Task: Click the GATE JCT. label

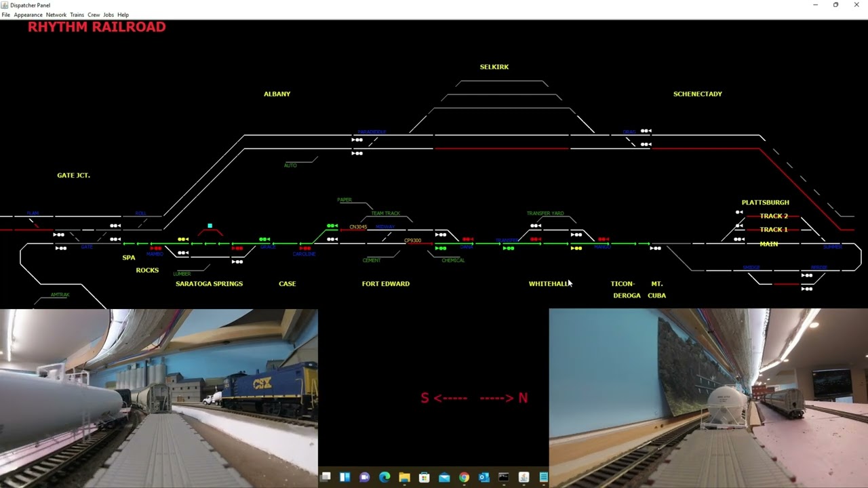Action: 73,176
